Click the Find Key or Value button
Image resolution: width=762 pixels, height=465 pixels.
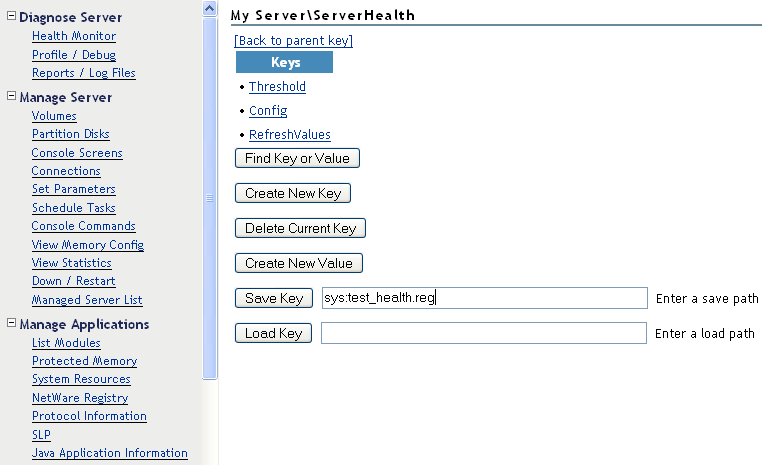[297, 158]
